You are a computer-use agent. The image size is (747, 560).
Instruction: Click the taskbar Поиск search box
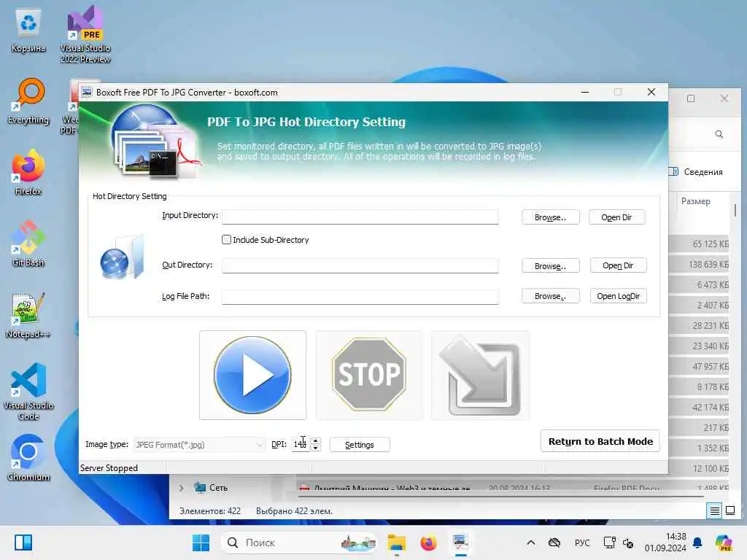coord(299,542)
